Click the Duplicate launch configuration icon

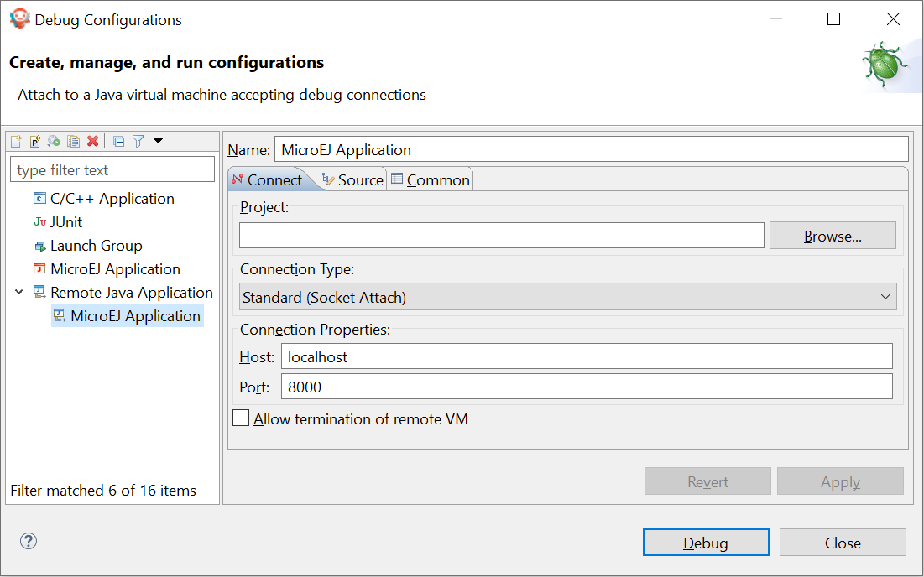point(74,142)
